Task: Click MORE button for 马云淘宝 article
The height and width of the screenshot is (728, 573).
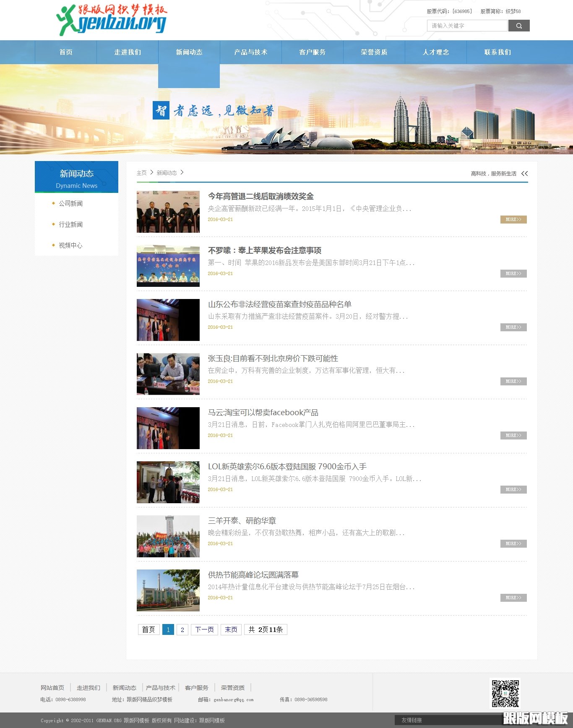Action: pyautogui.click(x=513, y=435)
